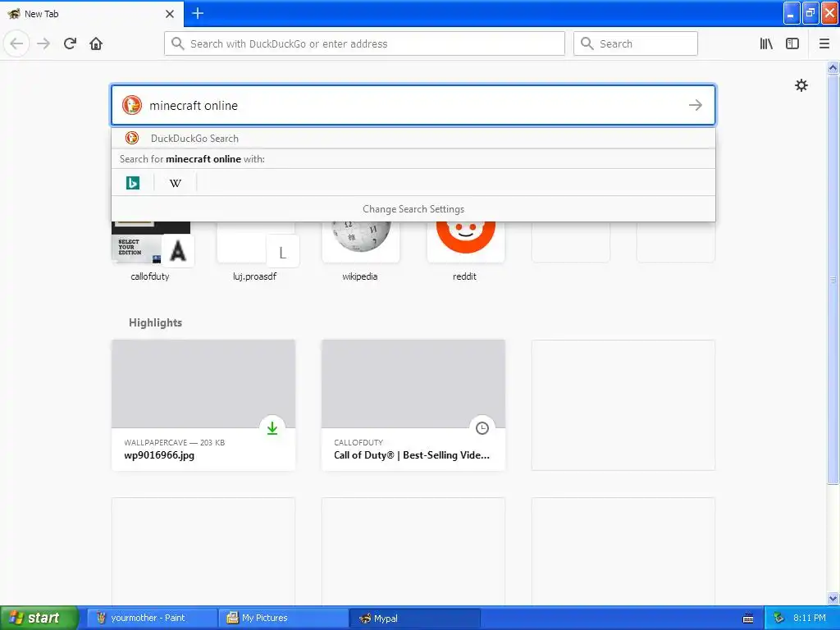Close the New Tab tab

(170, 14)
